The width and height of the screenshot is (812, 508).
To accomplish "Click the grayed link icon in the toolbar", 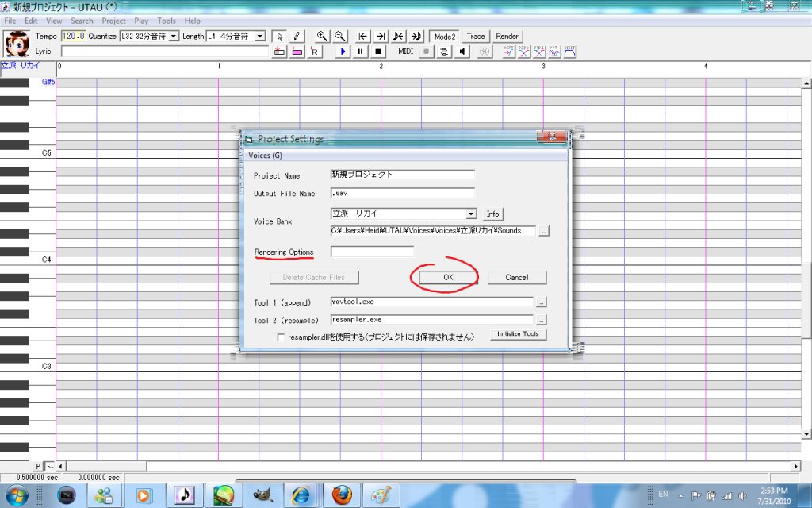I will [485, 52].
